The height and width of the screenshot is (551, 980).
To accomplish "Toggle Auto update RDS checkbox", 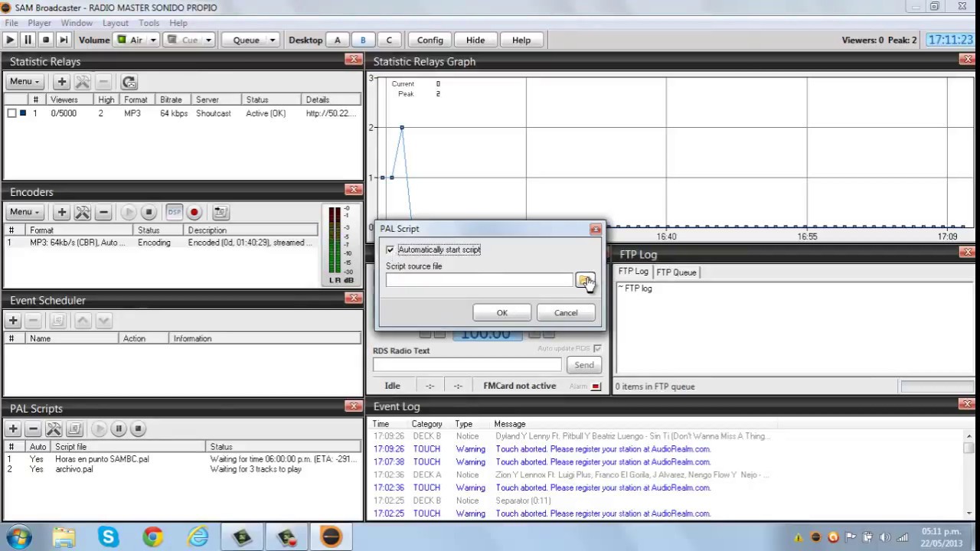I will point(597,349).
